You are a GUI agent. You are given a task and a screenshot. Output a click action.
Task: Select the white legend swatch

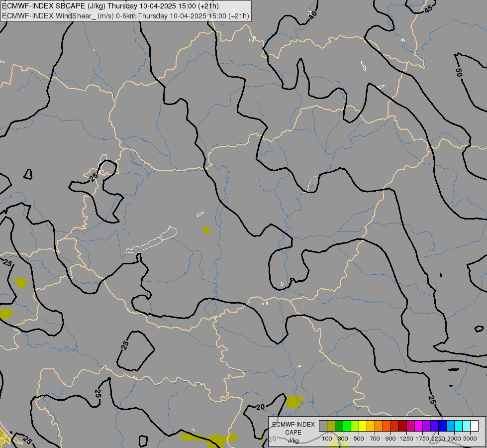(474, 426)
